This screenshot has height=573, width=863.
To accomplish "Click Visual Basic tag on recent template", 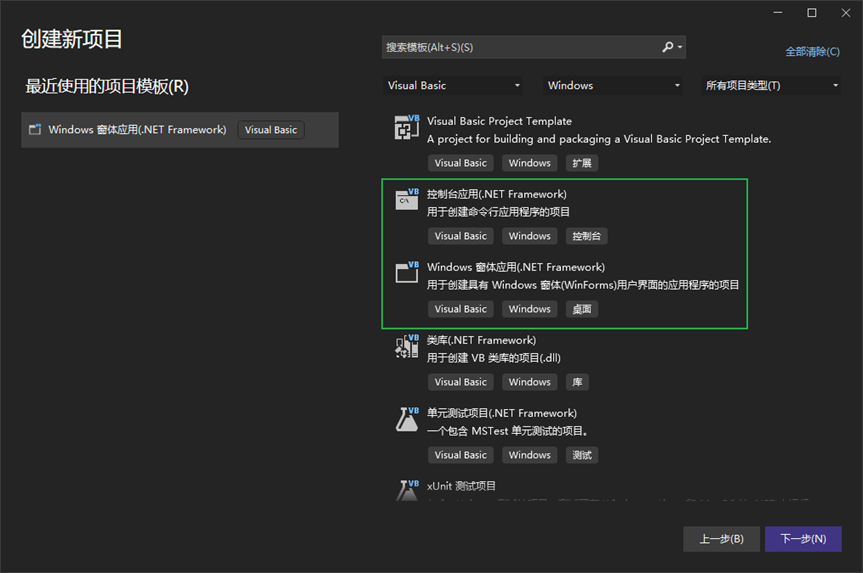I will pos(271,130).
